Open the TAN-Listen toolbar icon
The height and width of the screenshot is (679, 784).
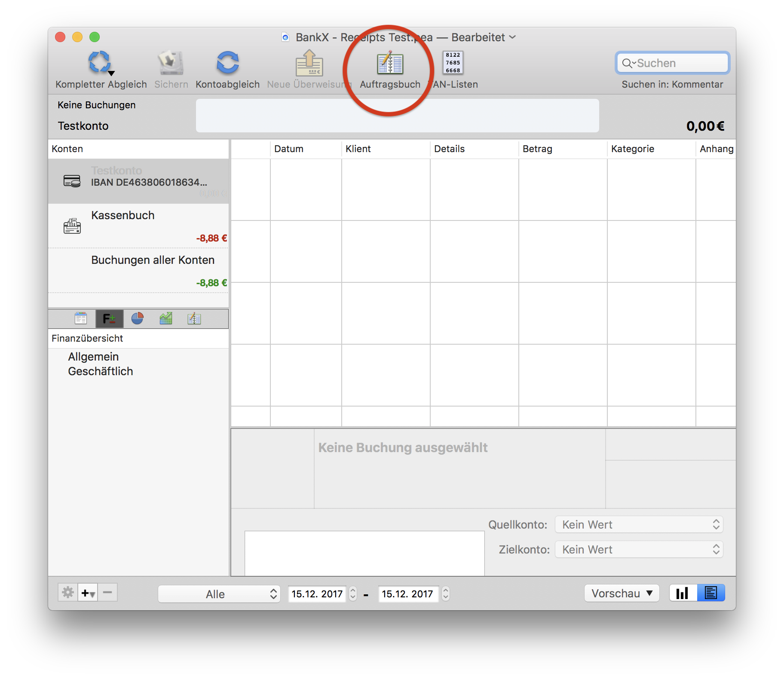tap(453, 63)
